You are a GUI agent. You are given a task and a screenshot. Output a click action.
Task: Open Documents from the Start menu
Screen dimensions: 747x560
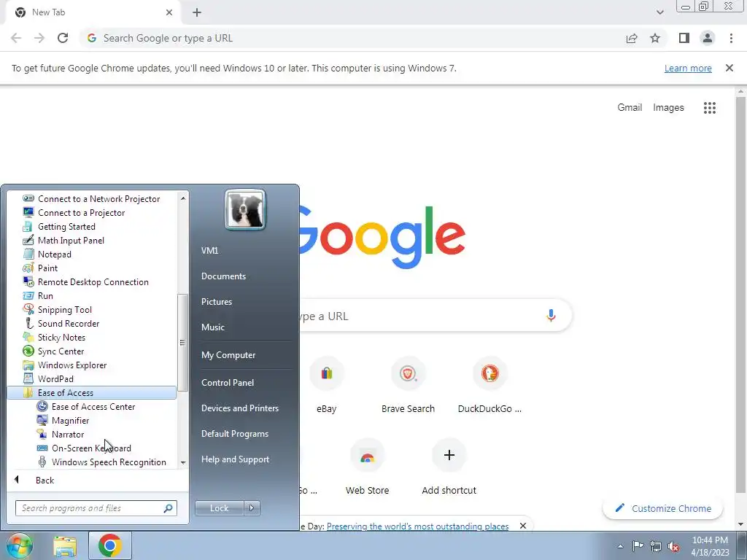(223, 276)
